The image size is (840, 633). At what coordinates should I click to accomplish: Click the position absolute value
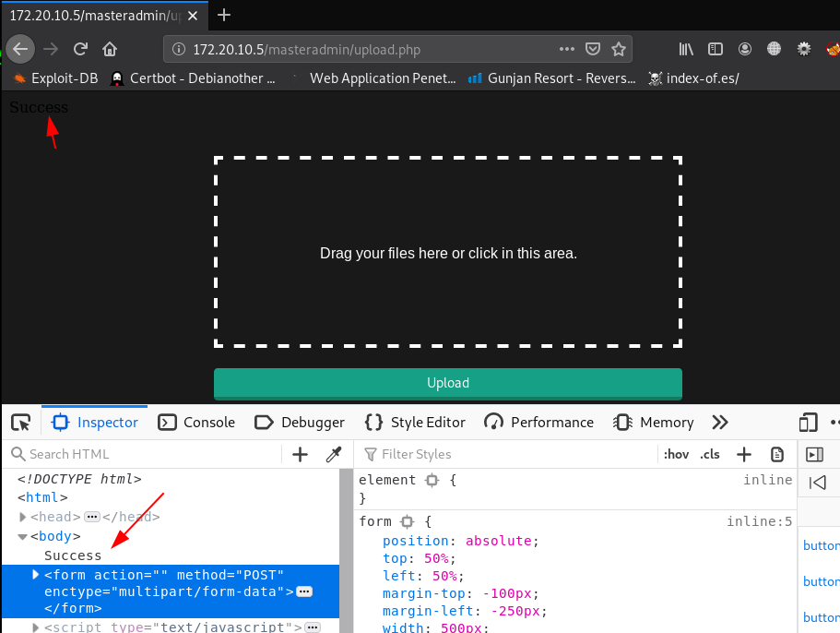(498, 541)
